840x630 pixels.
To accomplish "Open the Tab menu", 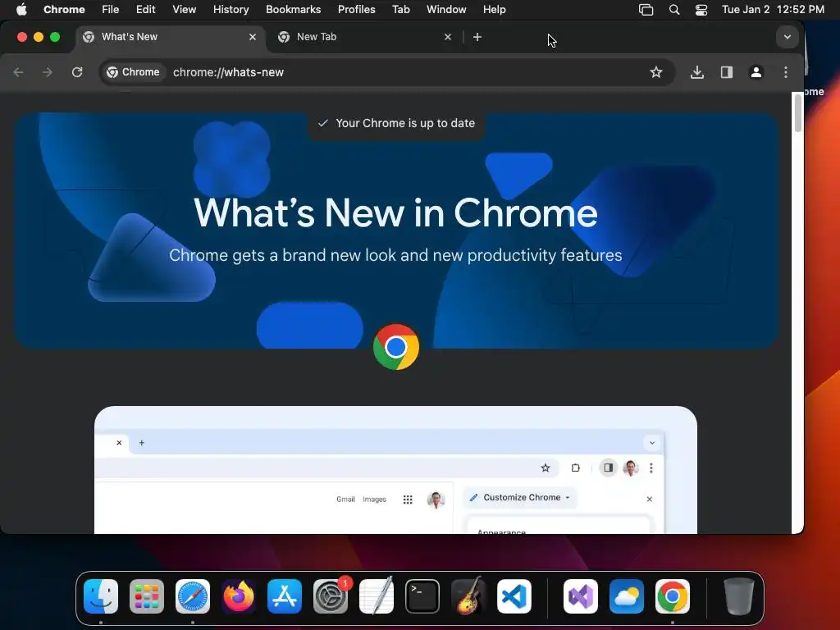I will coord(400,10).
